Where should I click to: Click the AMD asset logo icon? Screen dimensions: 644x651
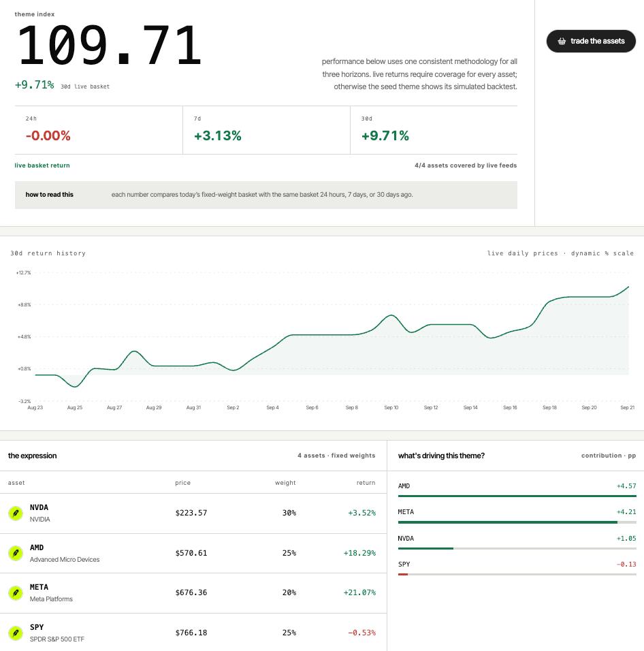tap(16, 553)
